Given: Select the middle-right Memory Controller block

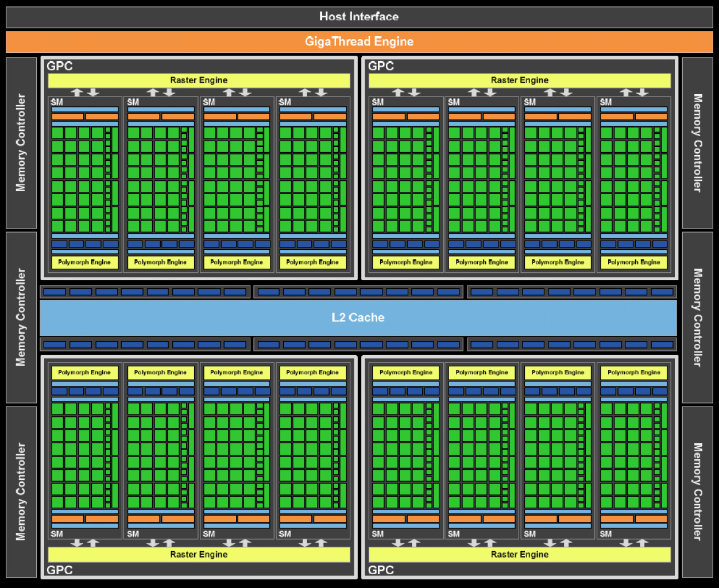Looking at the screenshot, I should [698, 318].
